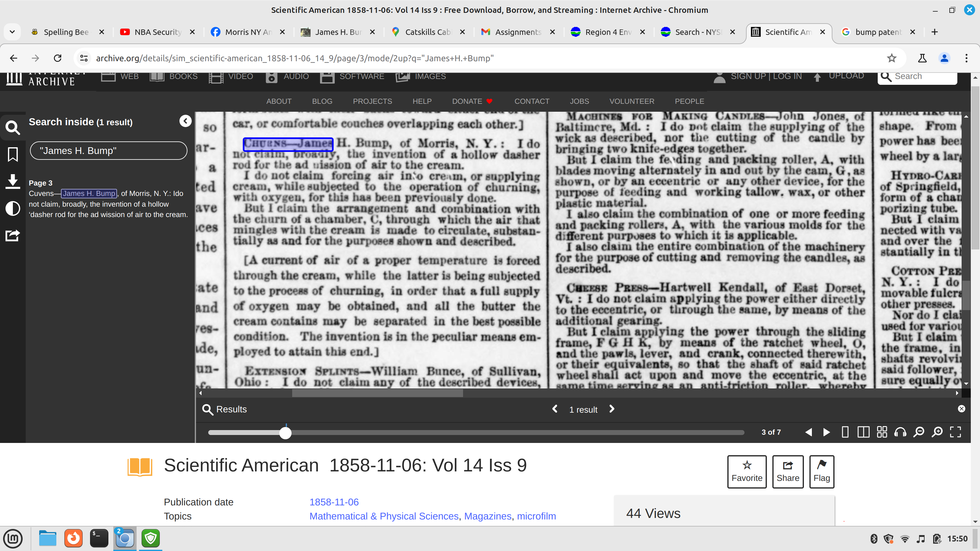Bookmark this page with the star
The height and width of the screenshot is (551, 980).
pos(891,58)
